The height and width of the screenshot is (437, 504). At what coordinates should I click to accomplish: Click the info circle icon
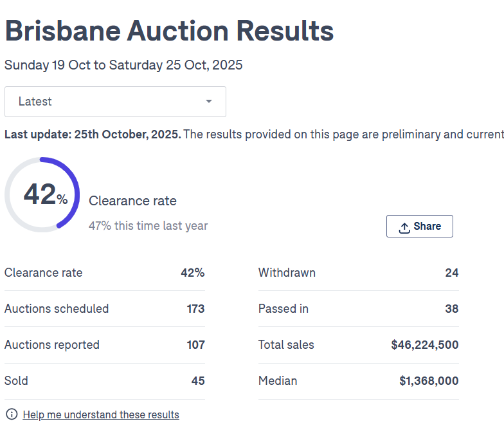click(11, 414)
